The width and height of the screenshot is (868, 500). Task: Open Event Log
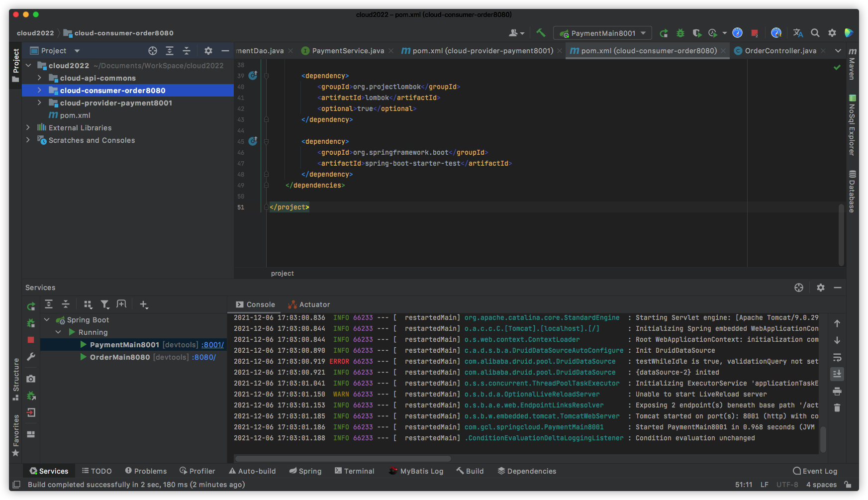815,471
